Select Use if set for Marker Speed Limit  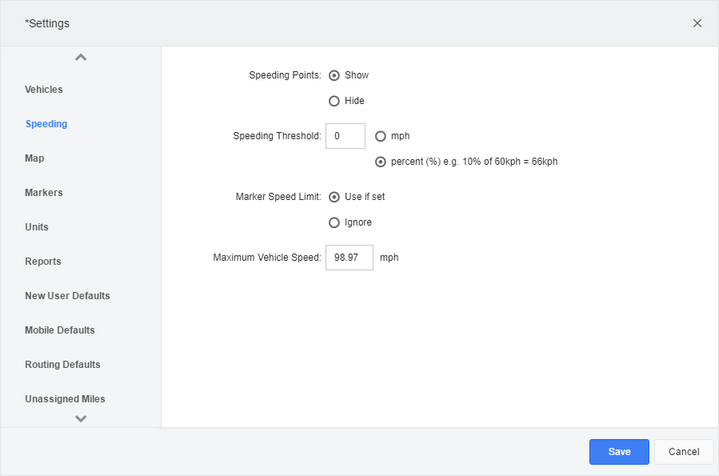pos(334,197)
